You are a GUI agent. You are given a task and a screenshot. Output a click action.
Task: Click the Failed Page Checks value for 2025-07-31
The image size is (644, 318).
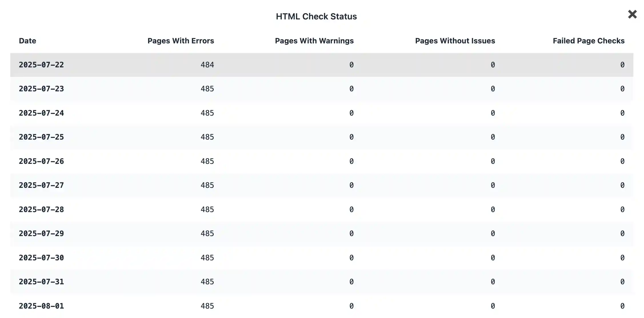coord(622,281)
